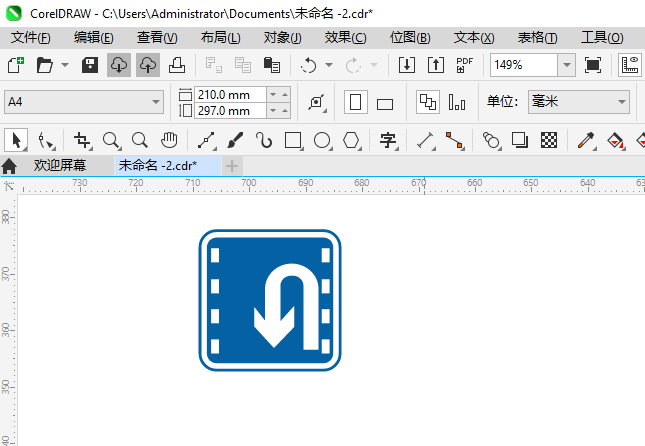Select the Pan hand tool

point(169,140)
